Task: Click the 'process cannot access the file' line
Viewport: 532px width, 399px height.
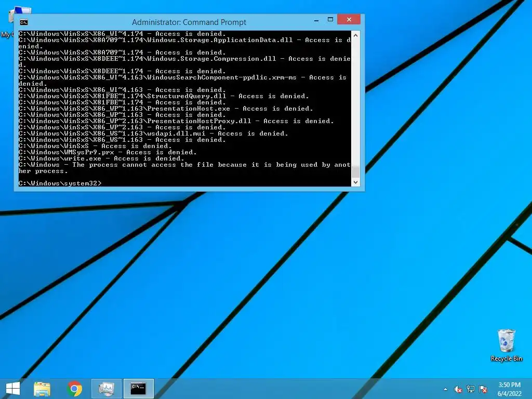Action: click(184, 168)
